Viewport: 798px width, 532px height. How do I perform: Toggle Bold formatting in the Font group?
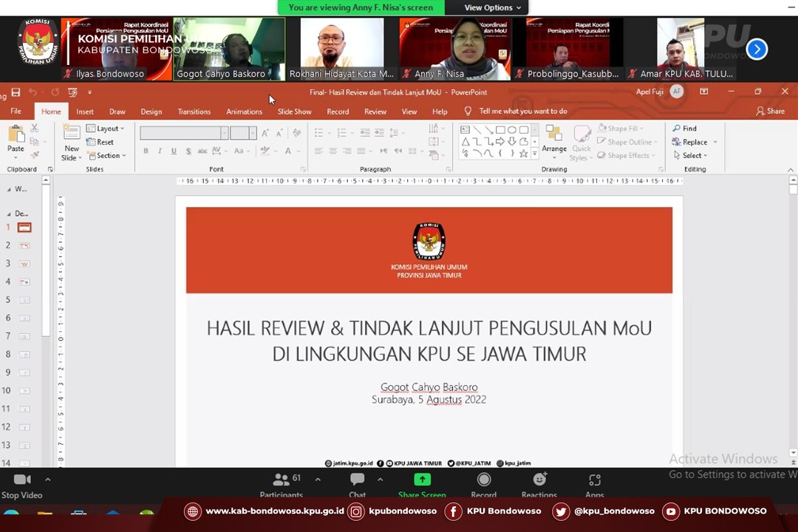pos(146,151)
